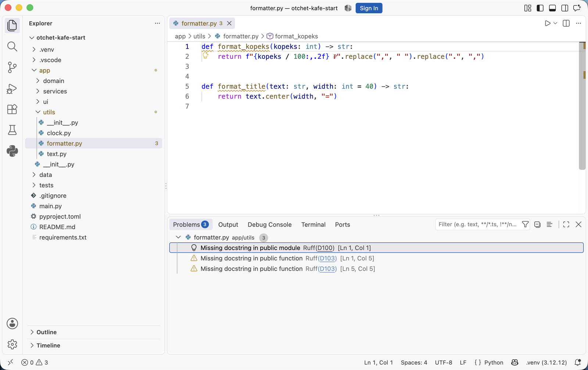The width and height of the screenshot is (588, 370).
Task: Close the bottom panel
Action: click(x=578, y=224)
